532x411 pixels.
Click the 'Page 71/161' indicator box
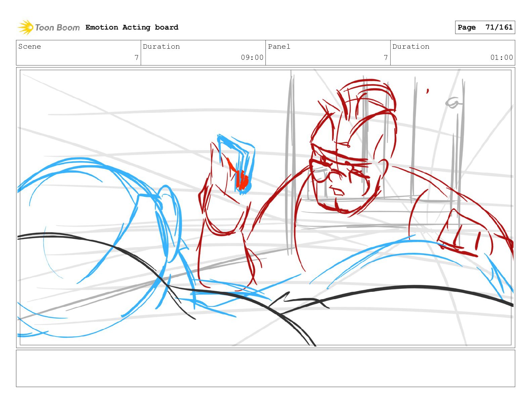485,27
